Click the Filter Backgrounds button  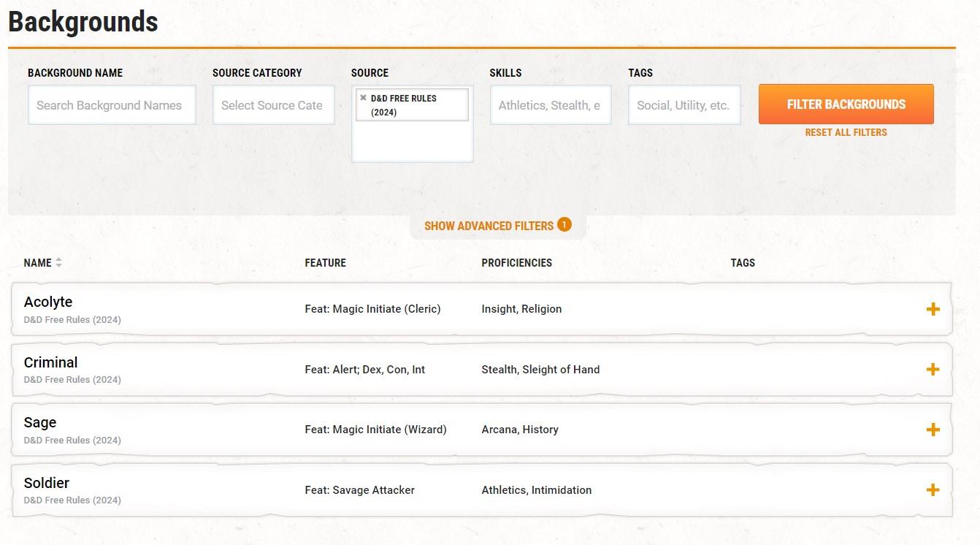click(x=846, y=104)
